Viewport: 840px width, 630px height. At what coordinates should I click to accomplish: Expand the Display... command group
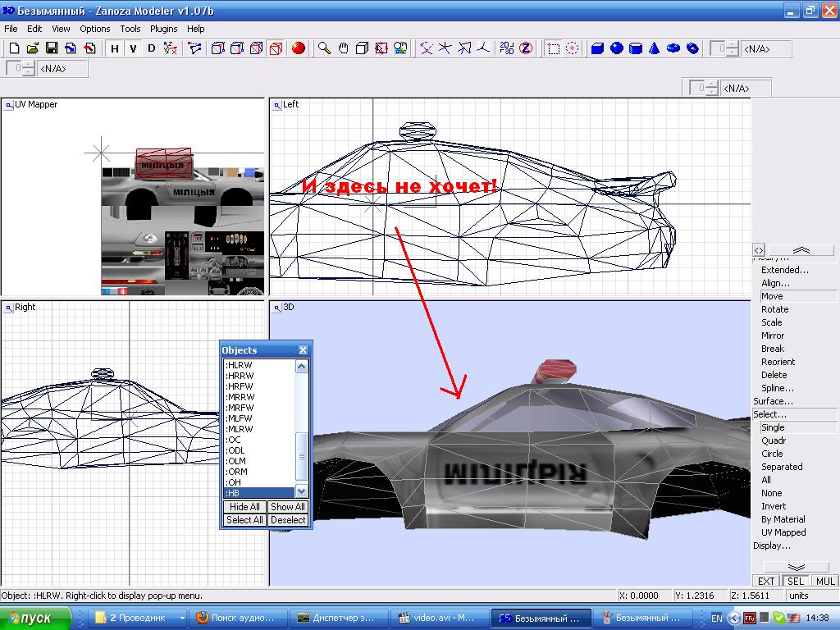click(771, 546)
